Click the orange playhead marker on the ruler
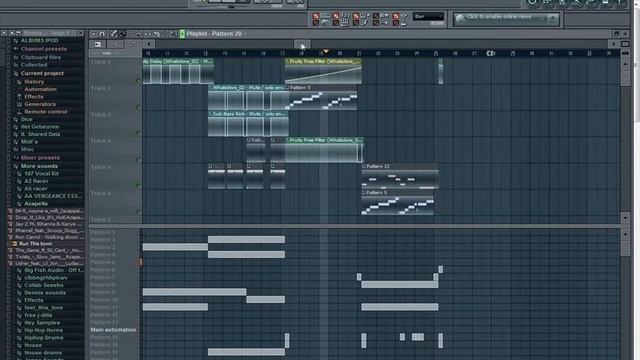This screenshot has height=360, width=640. coord(326,51)
